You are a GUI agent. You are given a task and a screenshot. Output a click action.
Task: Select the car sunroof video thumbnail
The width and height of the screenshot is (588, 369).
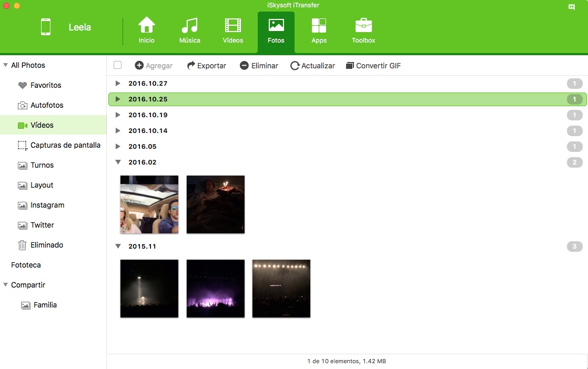pyautogui.click(x=149, y=204)
